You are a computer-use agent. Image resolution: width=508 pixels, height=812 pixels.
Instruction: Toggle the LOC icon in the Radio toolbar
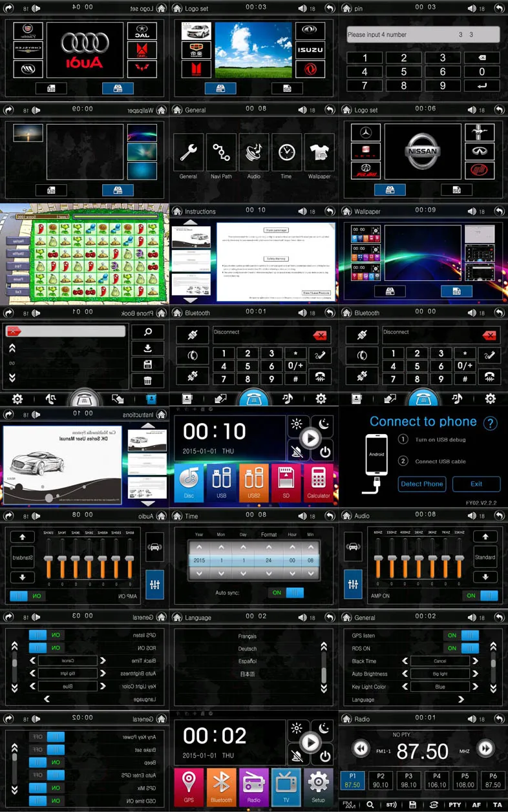[434, 805]
